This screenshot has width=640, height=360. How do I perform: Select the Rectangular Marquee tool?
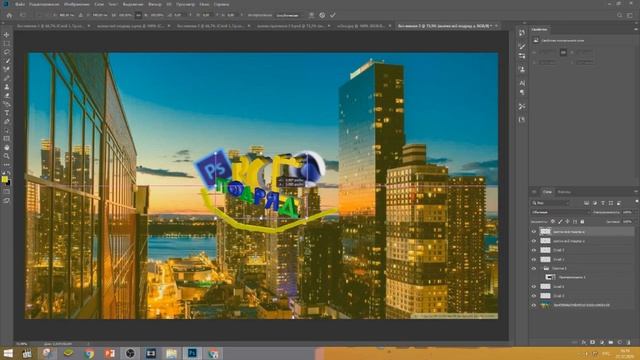click(x=7, y=43)
